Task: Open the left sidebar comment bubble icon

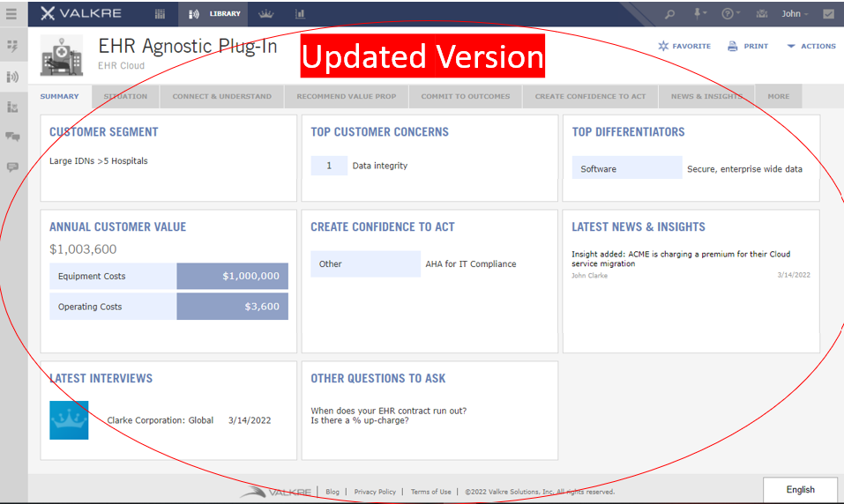Action: 12,167
